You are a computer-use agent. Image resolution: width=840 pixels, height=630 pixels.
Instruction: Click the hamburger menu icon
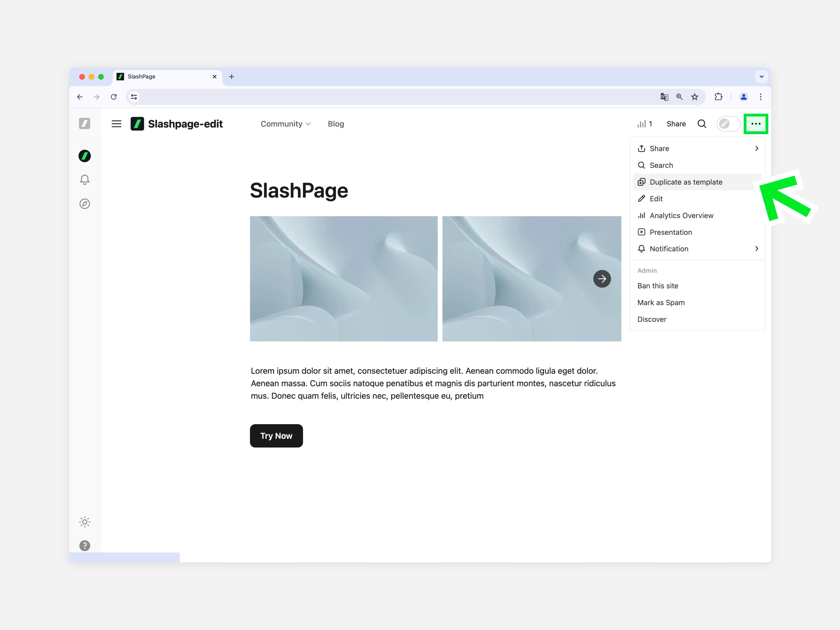tap(116, 124)
